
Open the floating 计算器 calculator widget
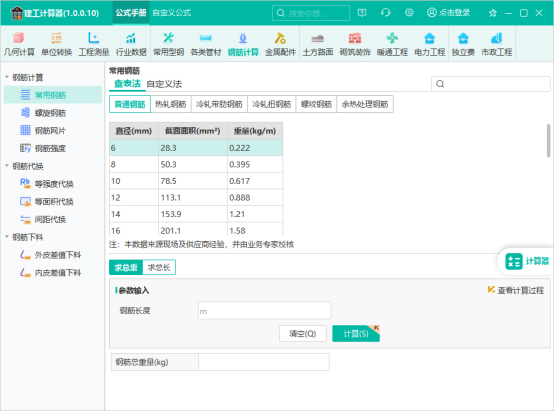point(526,261)
